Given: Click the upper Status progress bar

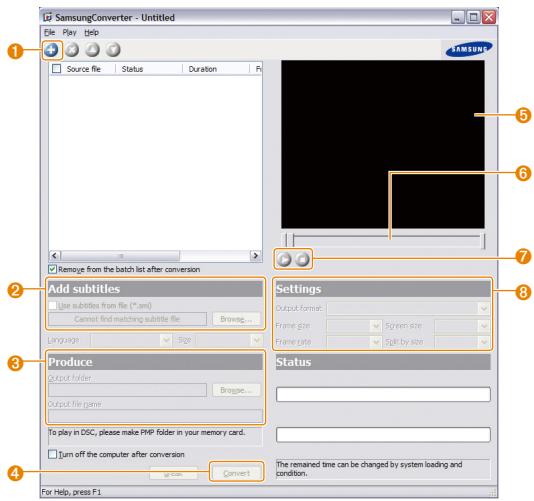Looking at the screenshot, I should tap(383, 394).
